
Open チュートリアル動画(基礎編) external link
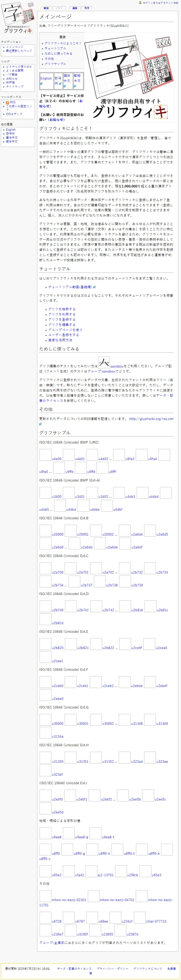70,287
